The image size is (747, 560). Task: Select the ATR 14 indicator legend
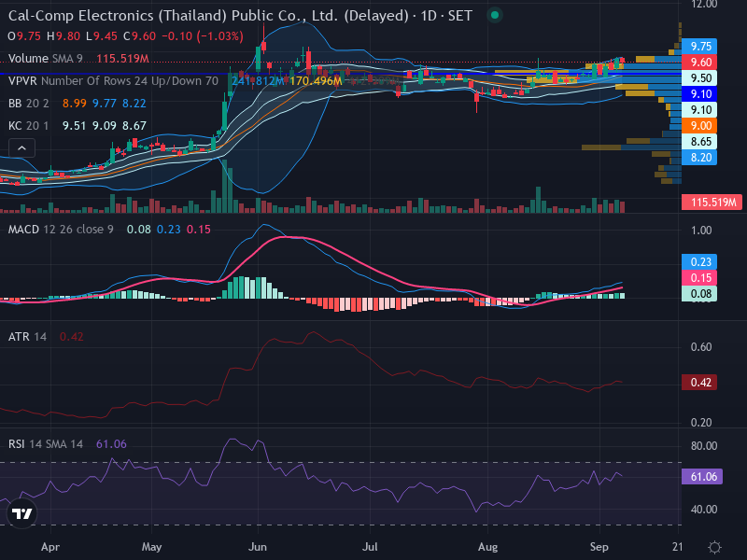[28, 337]
